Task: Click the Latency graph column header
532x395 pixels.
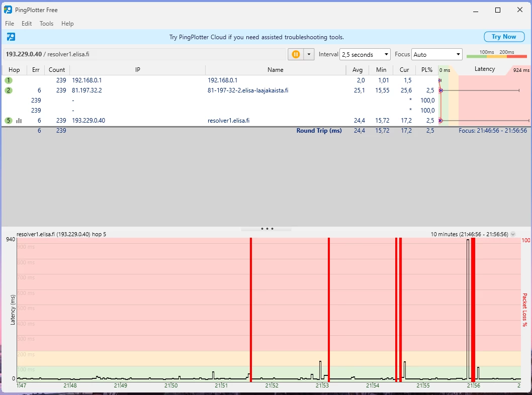Action: tap(485, 69)
